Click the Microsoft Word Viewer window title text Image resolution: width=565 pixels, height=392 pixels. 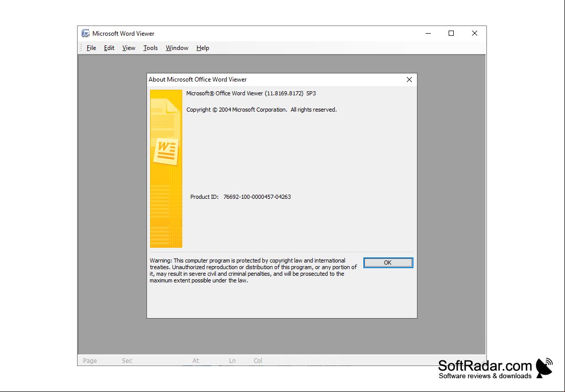(123, 34)
